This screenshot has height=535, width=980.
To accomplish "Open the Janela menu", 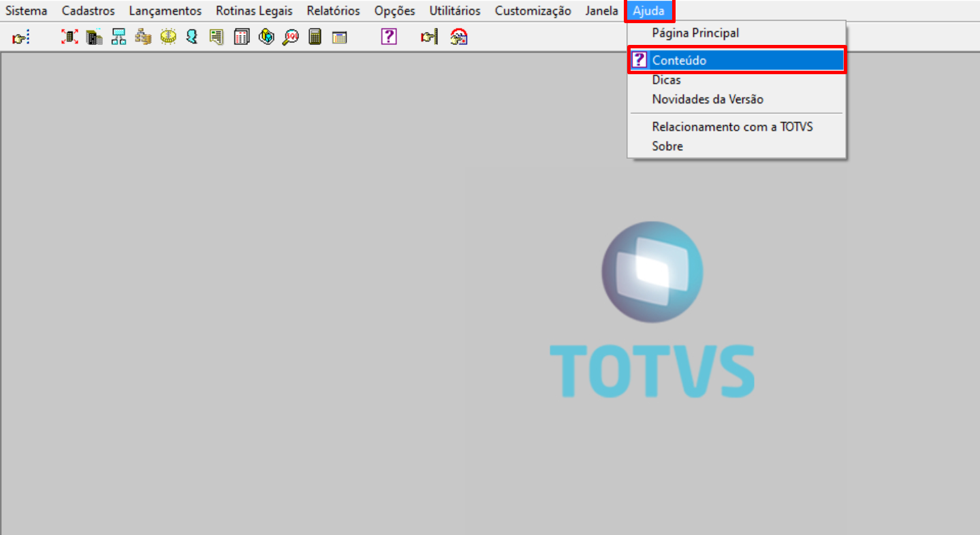I will click(x=602, y=11).
